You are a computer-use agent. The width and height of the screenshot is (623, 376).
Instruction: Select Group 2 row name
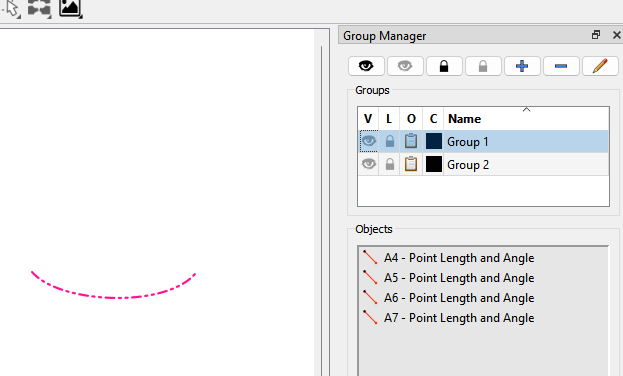pos(468,165)
